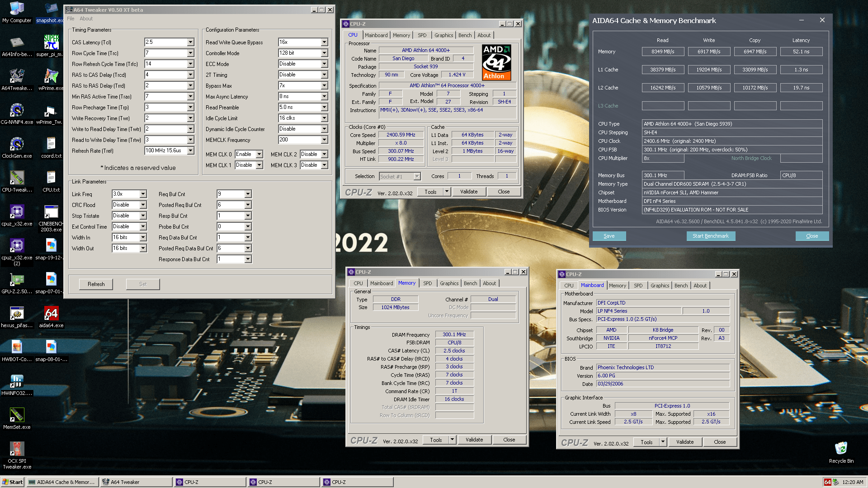Open wPrime_Tw desktop icon
This screenshot has height=488, width=868.
51,114
